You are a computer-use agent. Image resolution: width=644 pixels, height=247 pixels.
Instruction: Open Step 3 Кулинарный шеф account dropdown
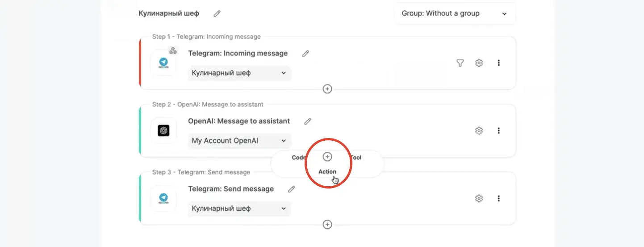[239, 209]
